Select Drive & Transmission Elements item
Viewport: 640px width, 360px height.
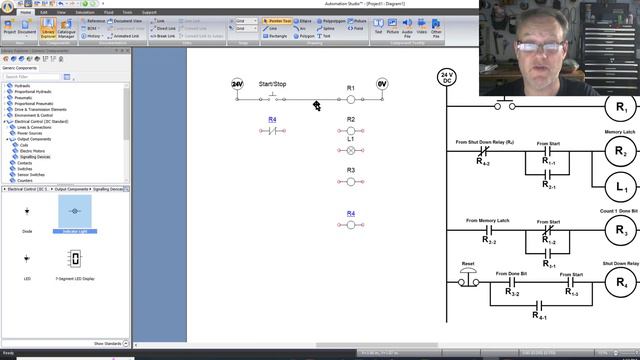[40, 109]
